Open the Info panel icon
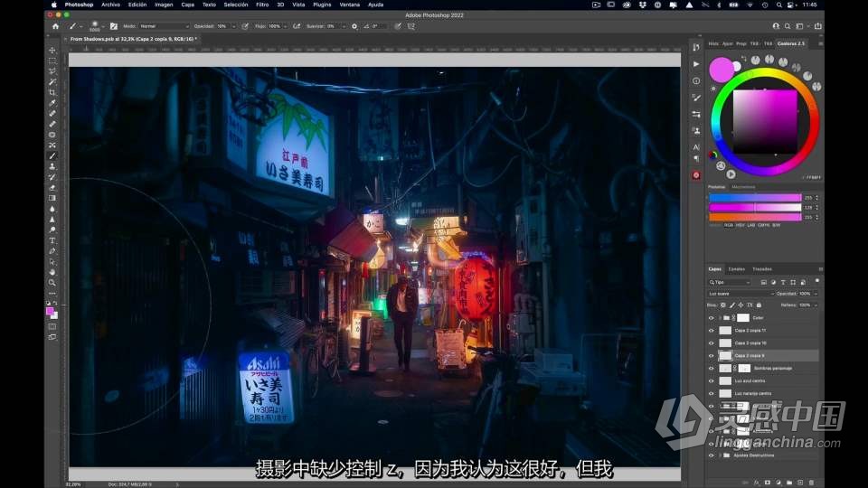 pyautogui.click(x=696, y=80)
